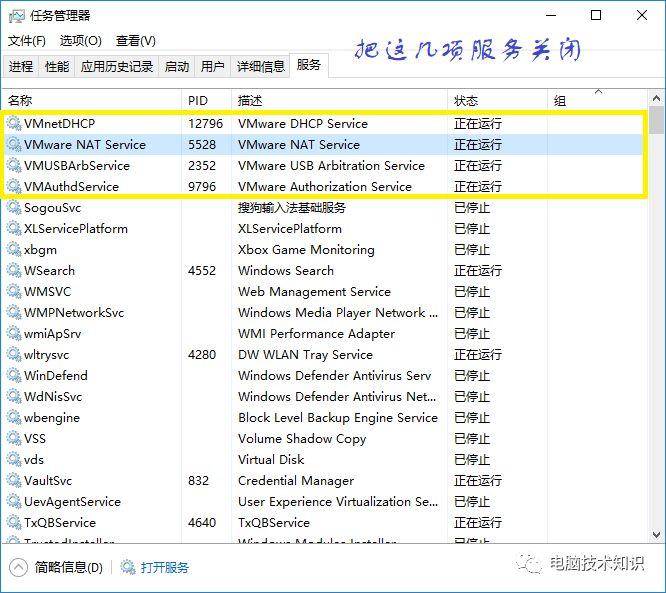Click the vertical scrollbar thumb
666x593 pixels.
point(658,120)
